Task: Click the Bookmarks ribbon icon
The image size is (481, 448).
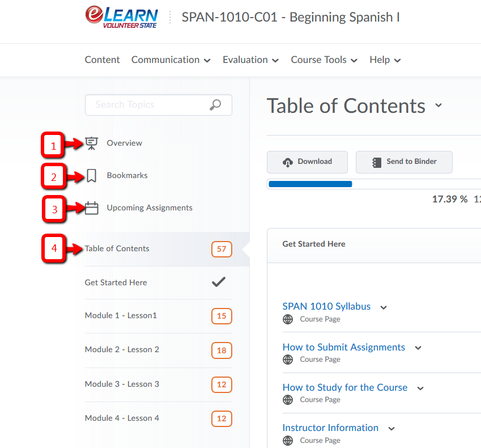Action: tap(91, 176)
